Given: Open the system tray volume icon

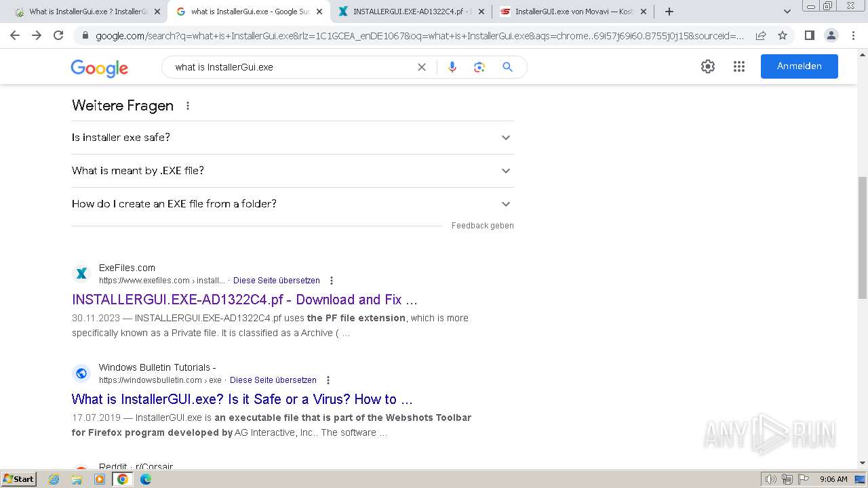Looking at the screenshot, I should (770, 479).
